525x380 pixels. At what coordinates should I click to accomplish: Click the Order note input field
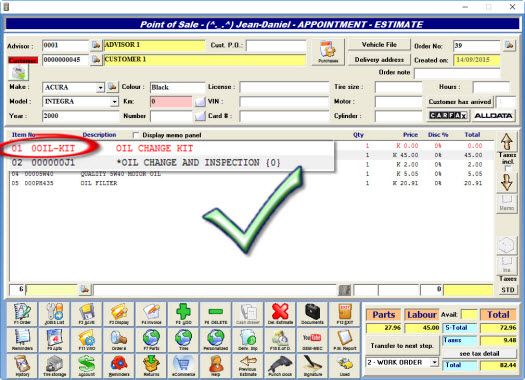click(x=457, y=73)
